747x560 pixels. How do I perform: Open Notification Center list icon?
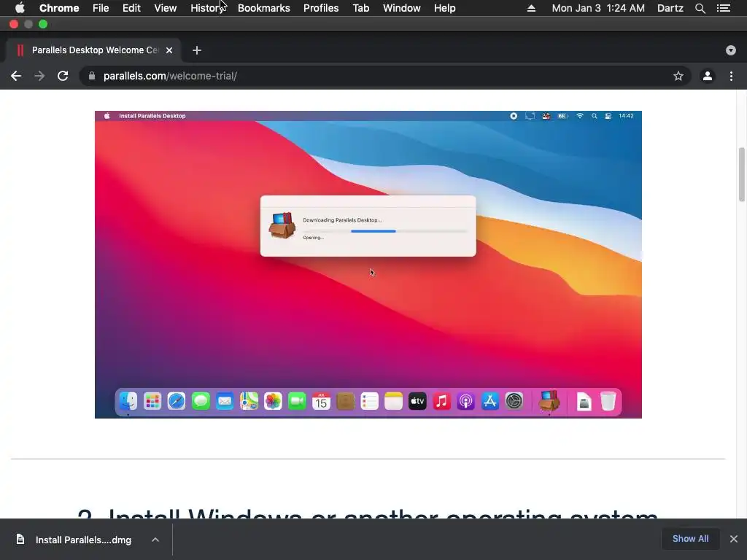[x=723, y=8]
